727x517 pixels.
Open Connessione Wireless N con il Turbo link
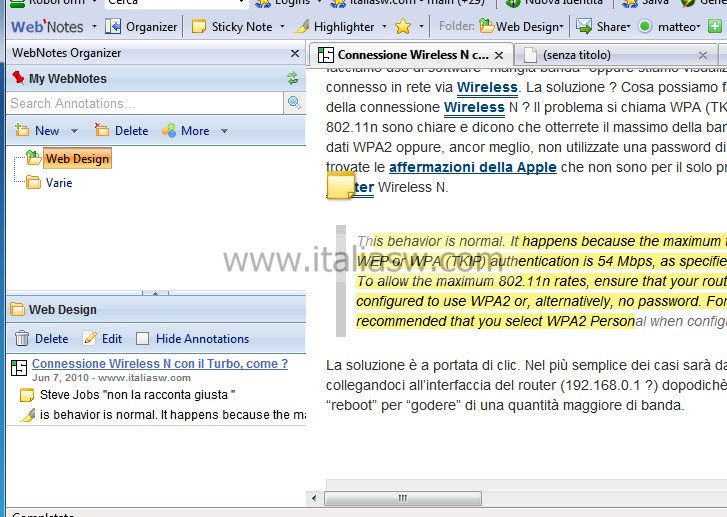160,364
